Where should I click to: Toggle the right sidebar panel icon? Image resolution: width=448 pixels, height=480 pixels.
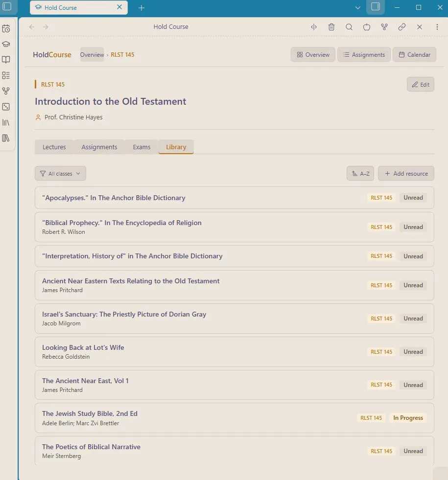376,7
